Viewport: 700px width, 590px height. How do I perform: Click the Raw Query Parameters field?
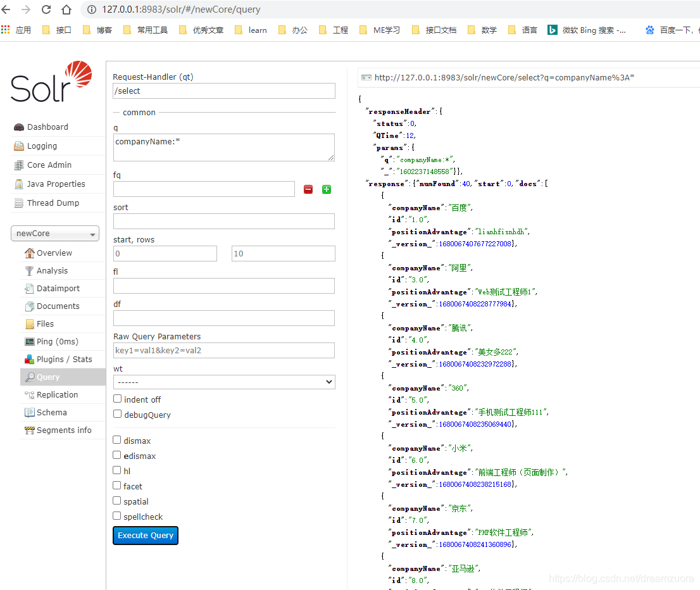(224, 351)
